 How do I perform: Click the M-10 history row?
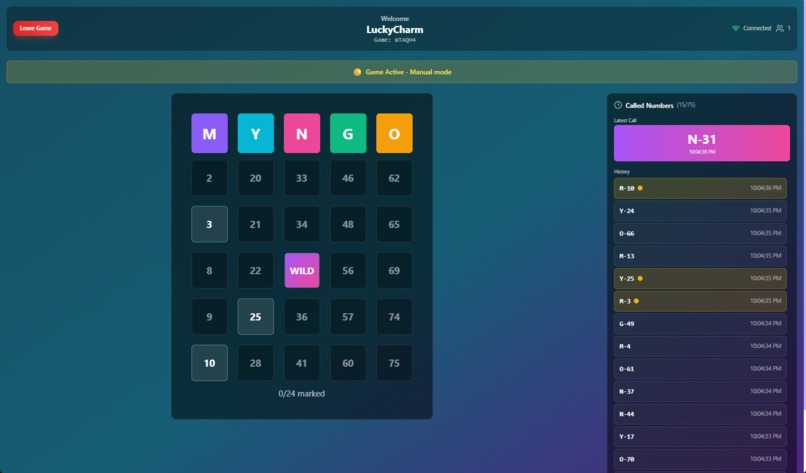[x=700, y=188]
